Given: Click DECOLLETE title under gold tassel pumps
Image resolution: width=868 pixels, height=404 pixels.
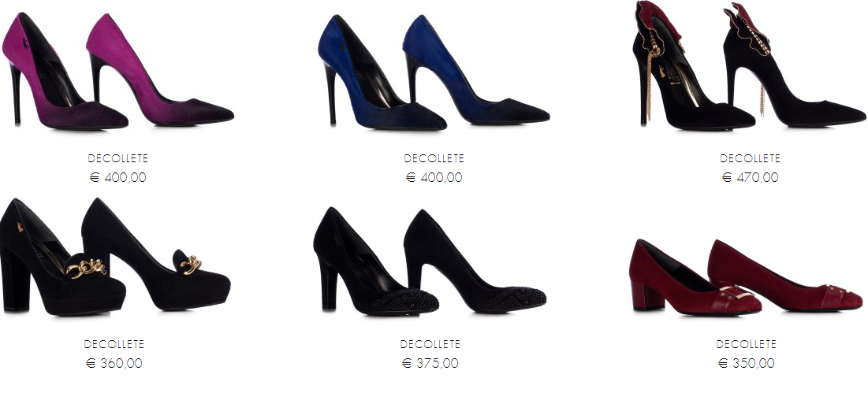Looking at the screenshot, I should [x=750, y=158].
